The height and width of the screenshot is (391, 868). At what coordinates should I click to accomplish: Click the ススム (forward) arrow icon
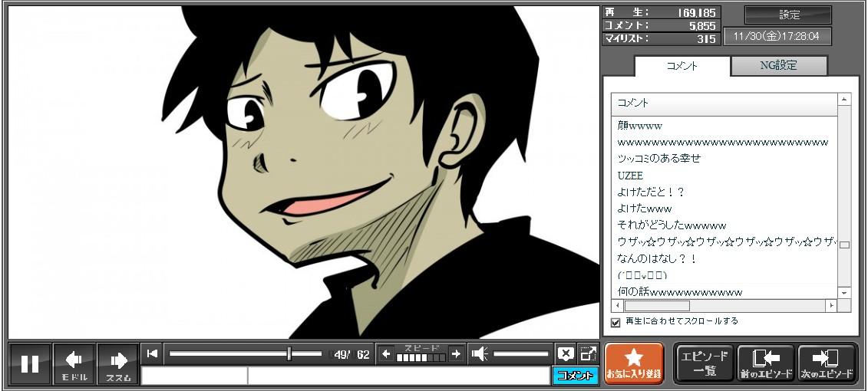click(118, 362)
